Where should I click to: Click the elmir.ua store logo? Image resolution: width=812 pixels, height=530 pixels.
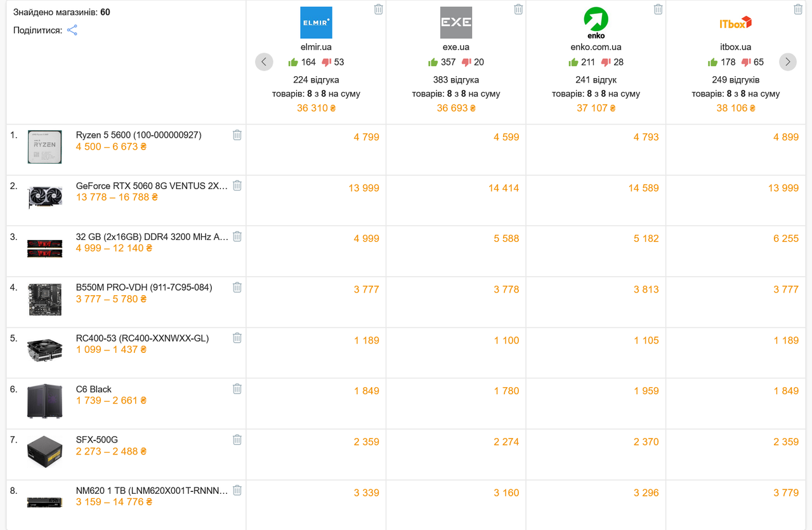click(x=316, y=23)
